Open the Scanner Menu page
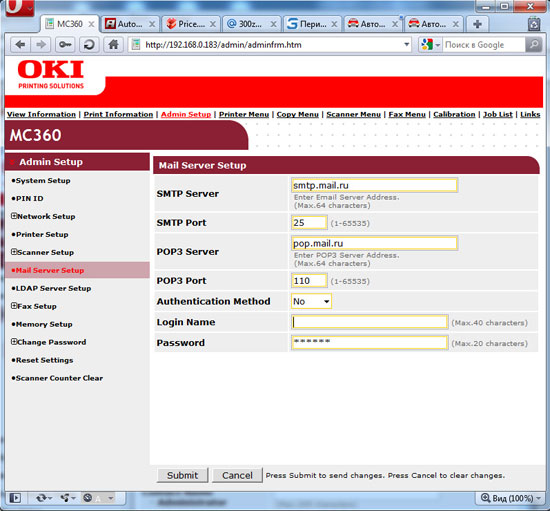This screenshot has height=511, width=550. [353, 114]
